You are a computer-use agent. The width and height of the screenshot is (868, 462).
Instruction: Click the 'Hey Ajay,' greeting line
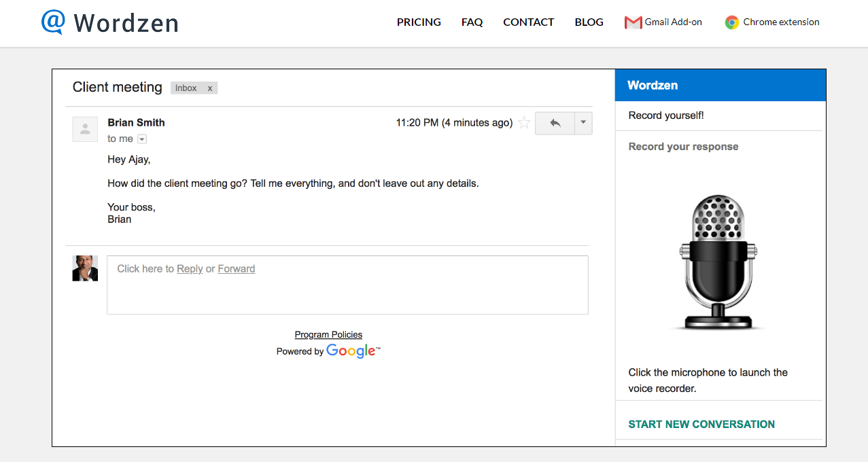pyautogui.click(x=128, y=160)
